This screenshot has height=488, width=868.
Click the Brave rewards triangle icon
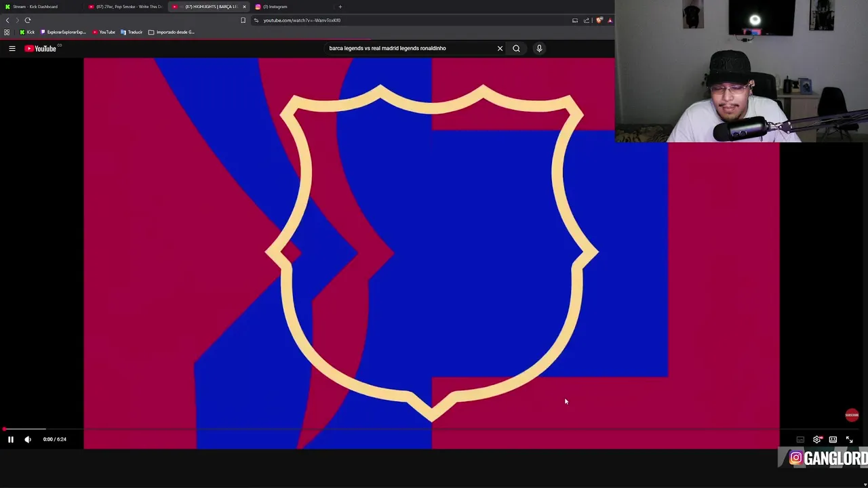[610, 20]
